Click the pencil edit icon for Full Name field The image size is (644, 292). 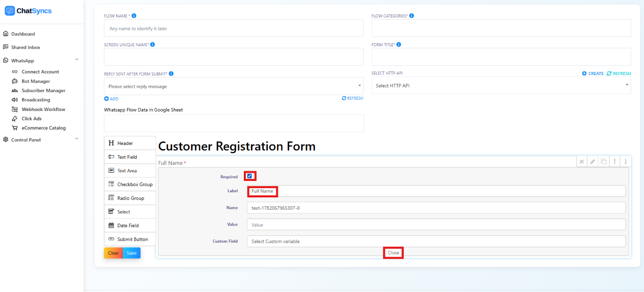[593, 161]
